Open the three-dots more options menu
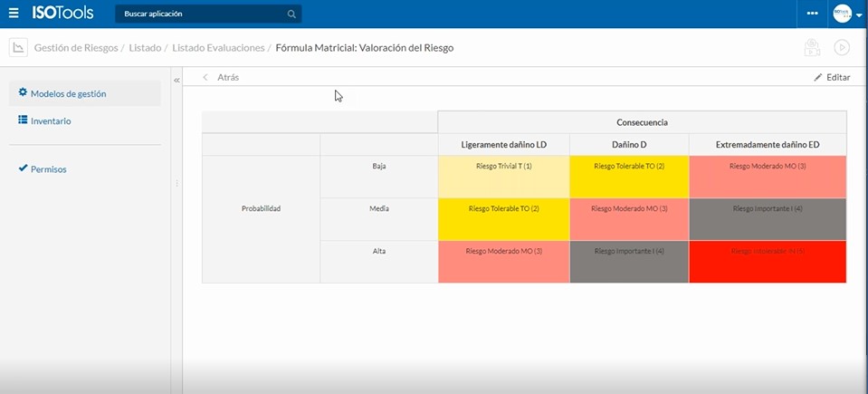This screenshot has height=394, width=868. pyautogui.click(x=812, y=14)
